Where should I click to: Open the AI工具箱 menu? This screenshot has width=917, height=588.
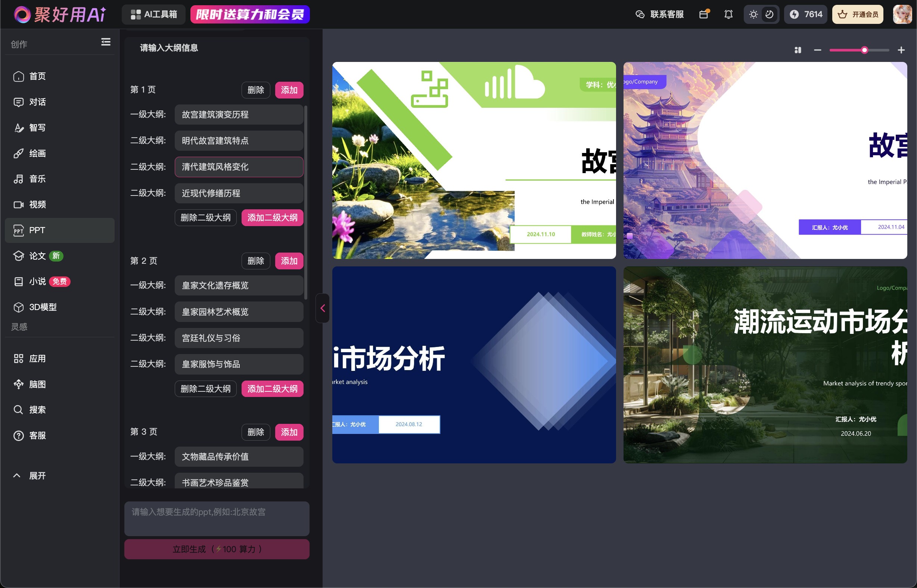point(153,15)
